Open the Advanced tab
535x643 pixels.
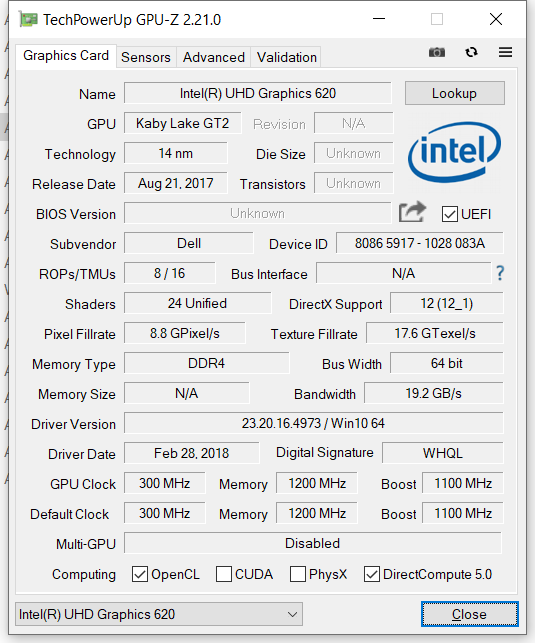coord(214,57)
